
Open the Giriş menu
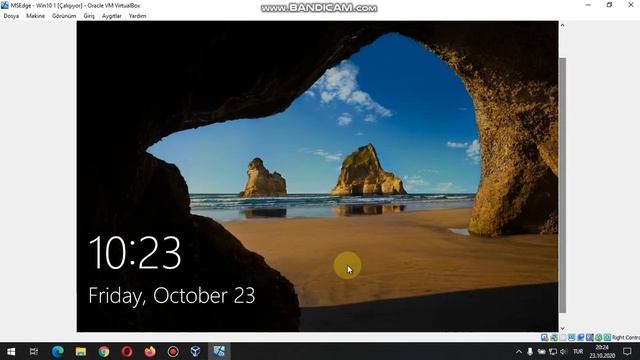tap(89, 16)
